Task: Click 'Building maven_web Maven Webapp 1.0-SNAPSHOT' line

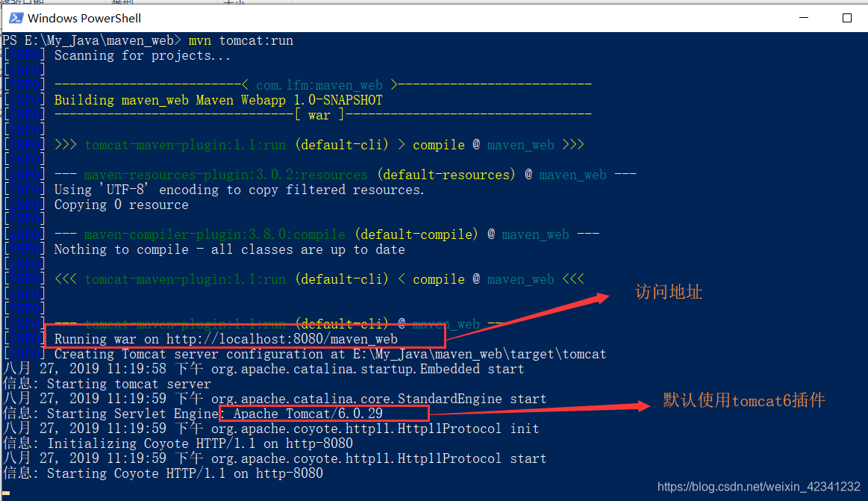Action: tap(218, 100)
